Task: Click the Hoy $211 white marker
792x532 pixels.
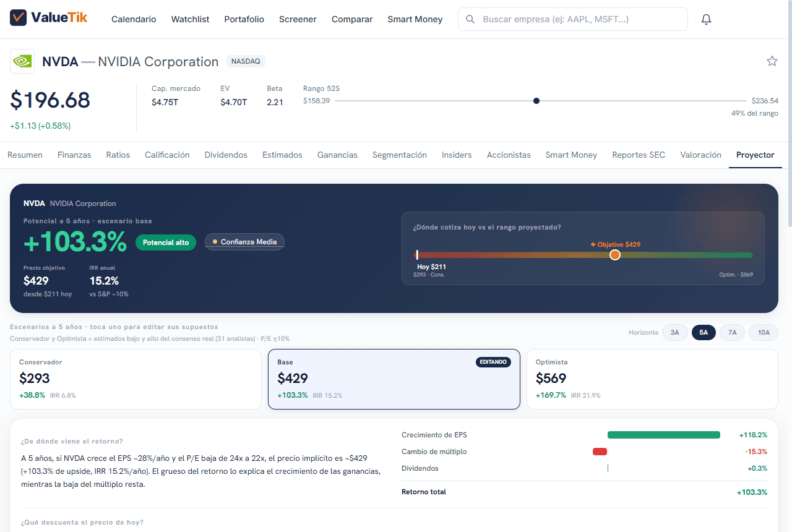Action: point(417,254)
